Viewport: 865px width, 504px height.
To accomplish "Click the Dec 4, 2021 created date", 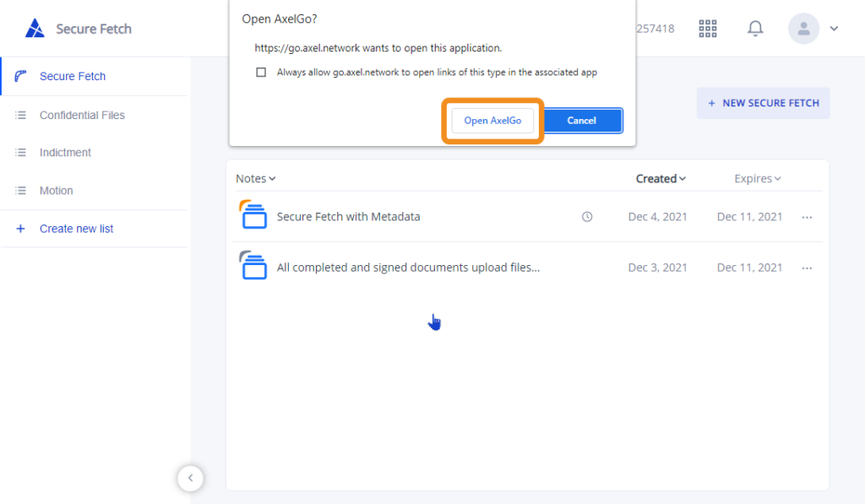I will coord(657,217).
